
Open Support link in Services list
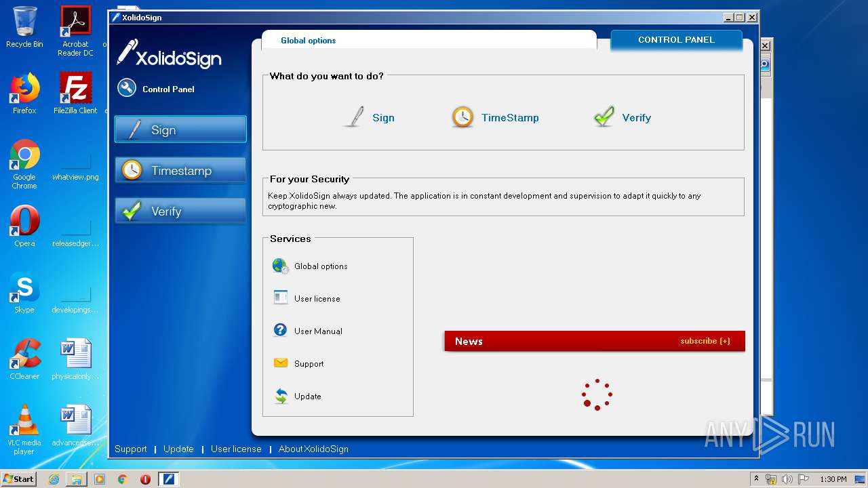click(309, 364)
